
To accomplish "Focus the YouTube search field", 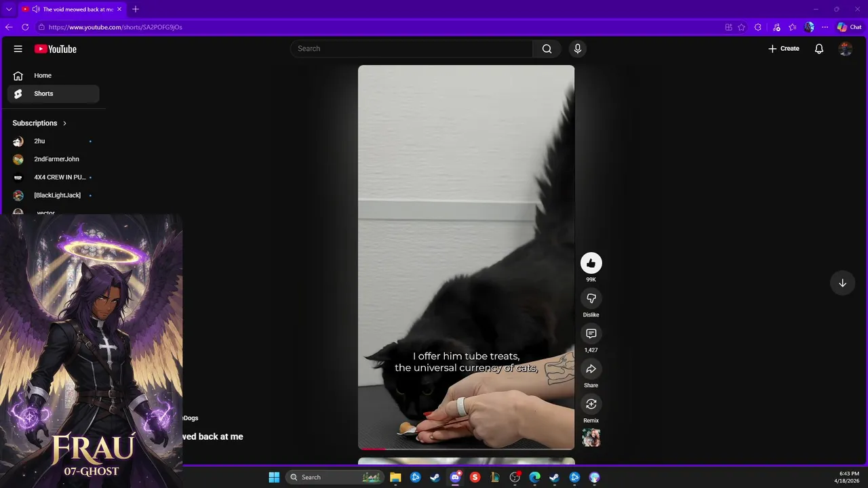I will tap(412, 49).
